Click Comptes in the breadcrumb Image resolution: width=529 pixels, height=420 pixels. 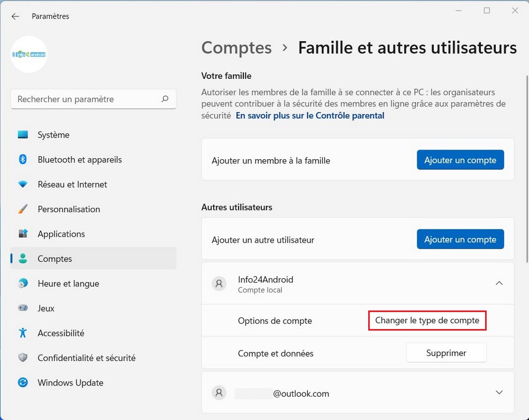(236, 47)
